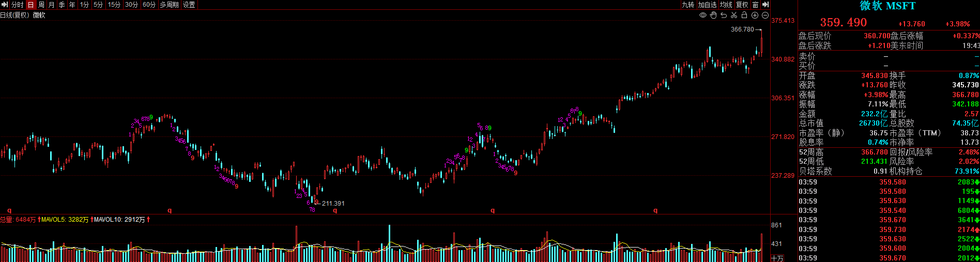The height and width of the screenshot is (262, 980).
Task: Collapse left panel with top-left arrow icon
Action: point(5,5)
